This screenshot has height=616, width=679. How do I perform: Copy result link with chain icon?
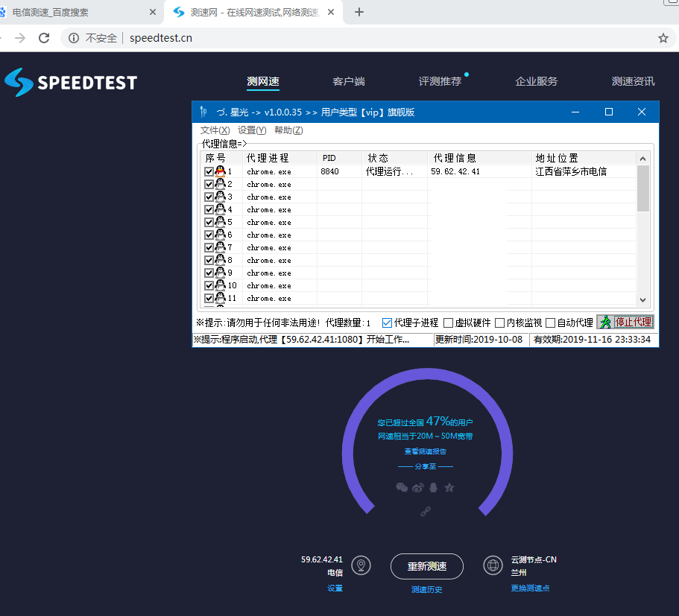pyautogui.click(x=426, y=512)
